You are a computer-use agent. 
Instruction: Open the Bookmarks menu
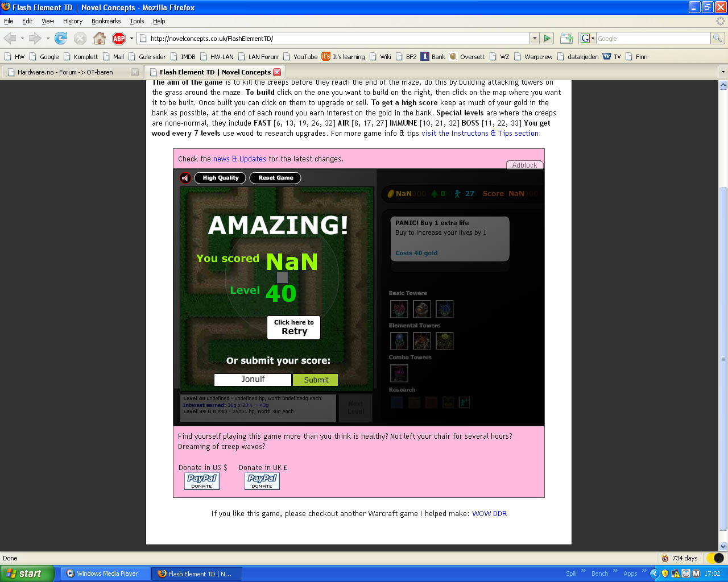click(106, 21)
